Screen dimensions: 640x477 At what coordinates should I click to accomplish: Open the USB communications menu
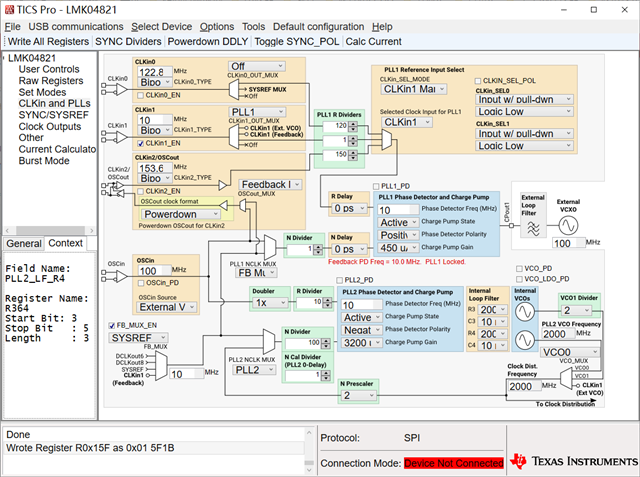76,27
